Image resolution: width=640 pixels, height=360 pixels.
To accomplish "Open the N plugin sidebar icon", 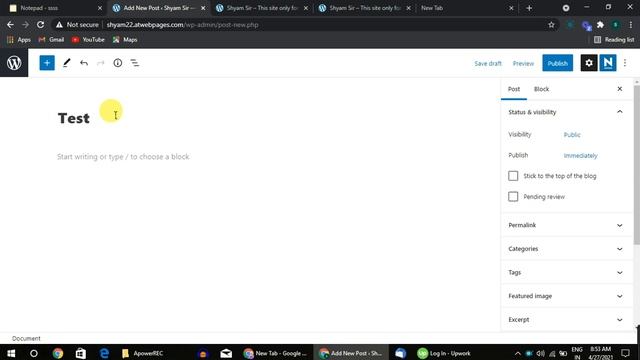I will click(608, 63).
